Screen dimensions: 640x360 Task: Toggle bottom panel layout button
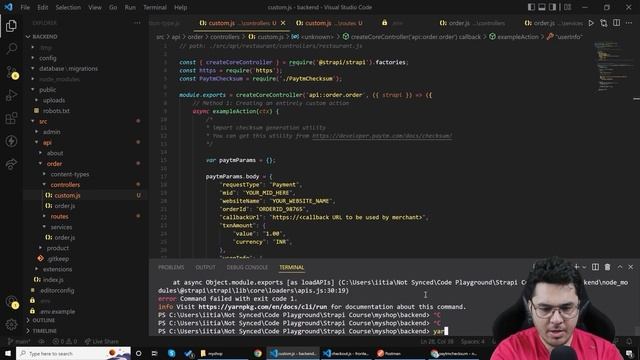[542, 7]
